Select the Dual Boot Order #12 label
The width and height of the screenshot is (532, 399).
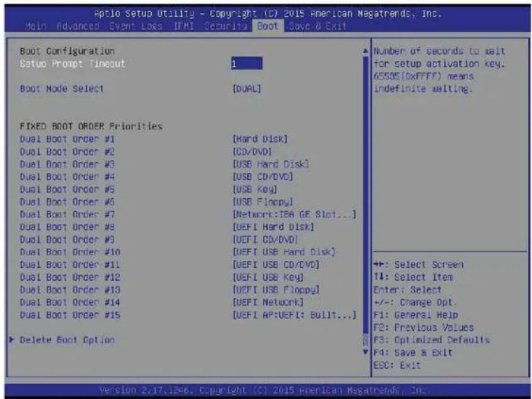pos(70,278)
